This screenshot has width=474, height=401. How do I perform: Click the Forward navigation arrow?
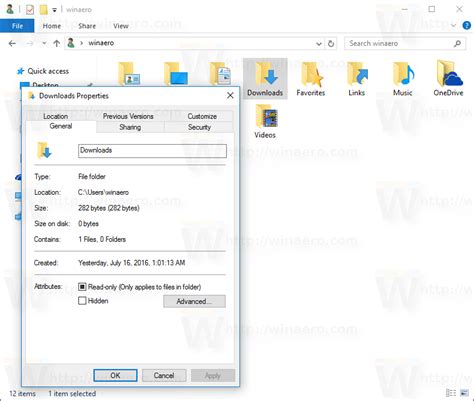pos(30,43)
